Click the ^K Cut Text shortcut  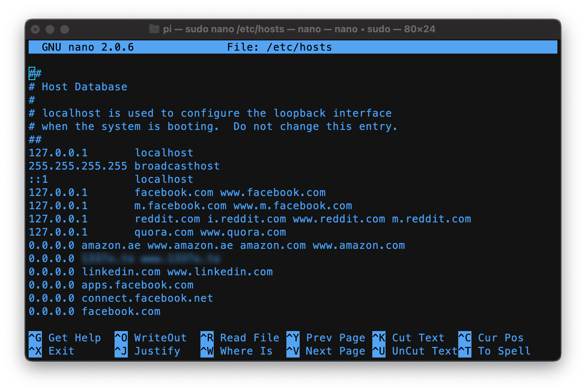pyautogui.click(x=409, y=338)
